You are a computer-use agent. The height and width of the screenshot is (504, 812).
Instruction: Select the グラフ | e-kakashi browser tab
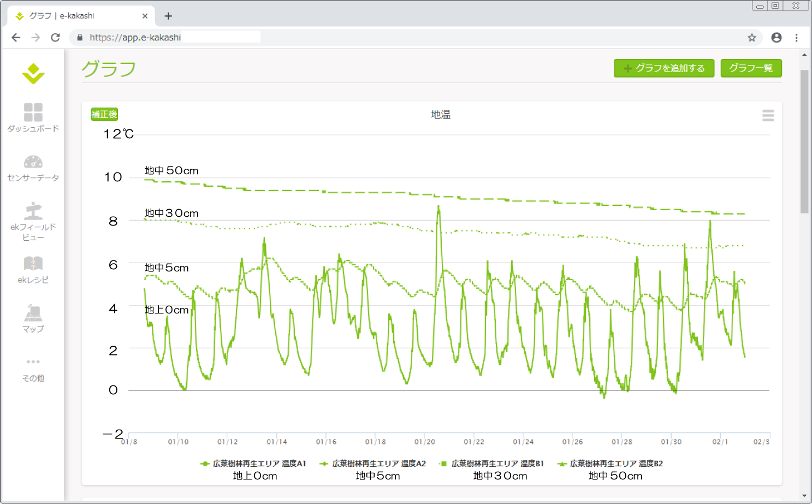pos(81,16)
